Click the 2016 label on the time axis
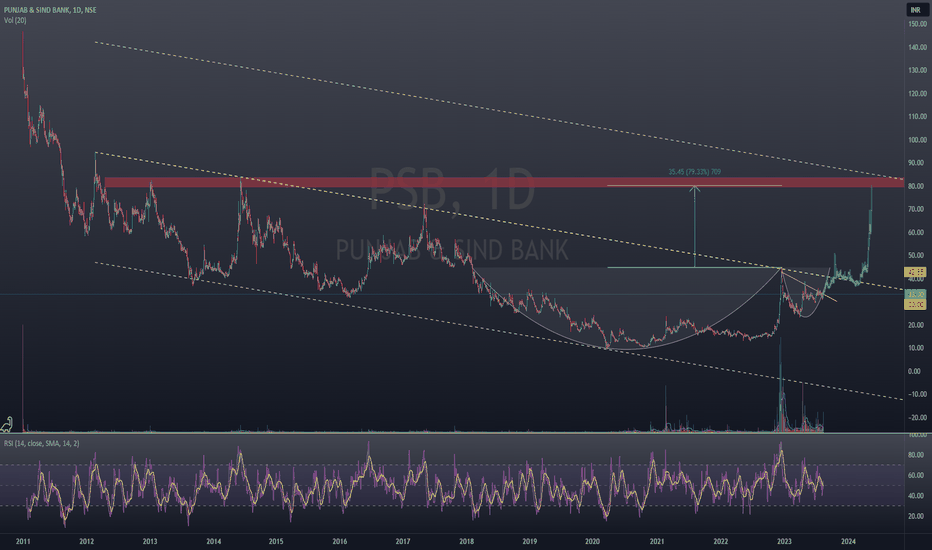The width and height of the screenshot is (932, 550). 339,542
